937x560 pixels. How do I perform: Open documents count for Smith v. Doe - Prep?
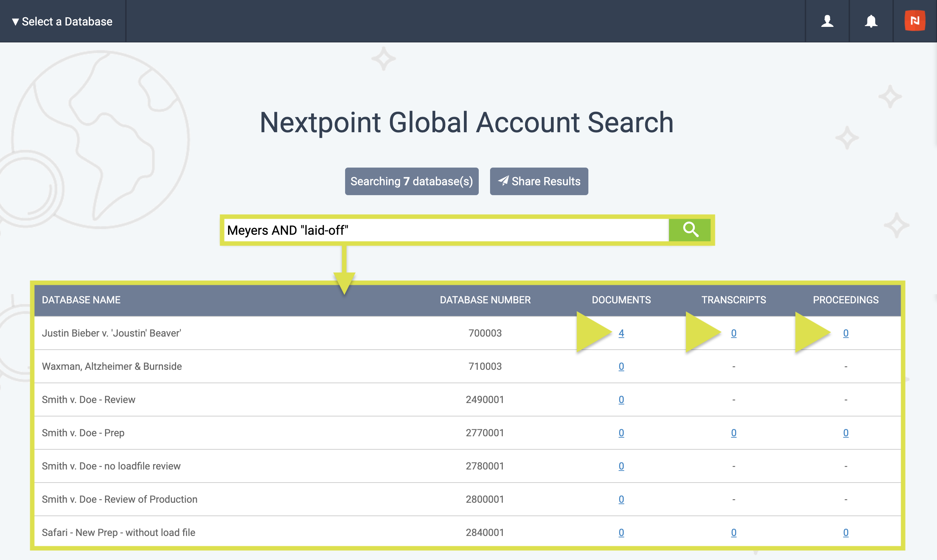pyautogui.click(x=621, y=433)
